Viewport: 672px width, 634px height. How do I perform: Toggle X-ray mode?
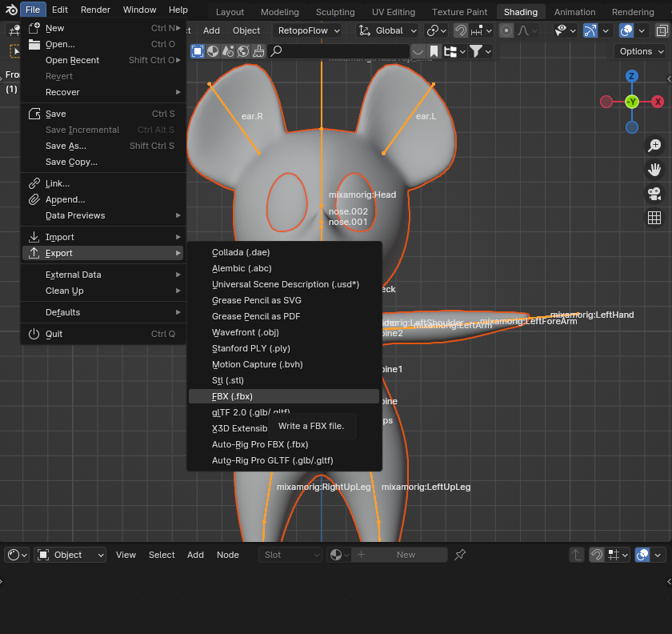pos(662,30)
